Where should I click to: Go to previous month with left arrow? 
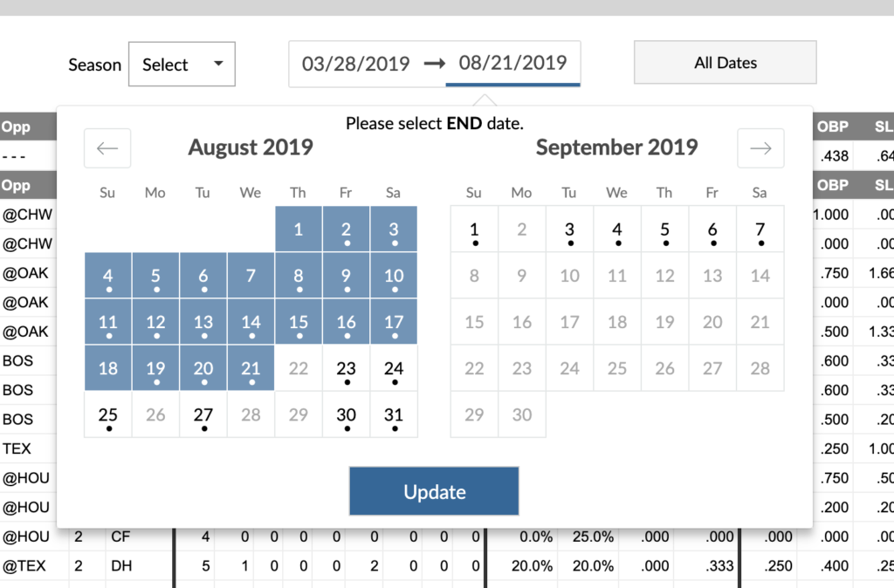[107, 148]
